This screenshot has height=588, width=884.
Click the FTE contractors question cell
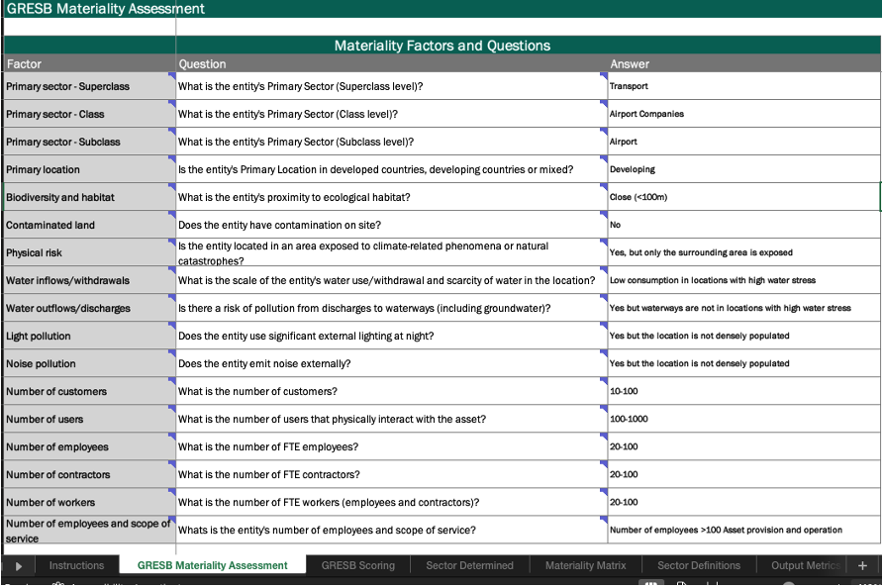[x=392, y=474]
